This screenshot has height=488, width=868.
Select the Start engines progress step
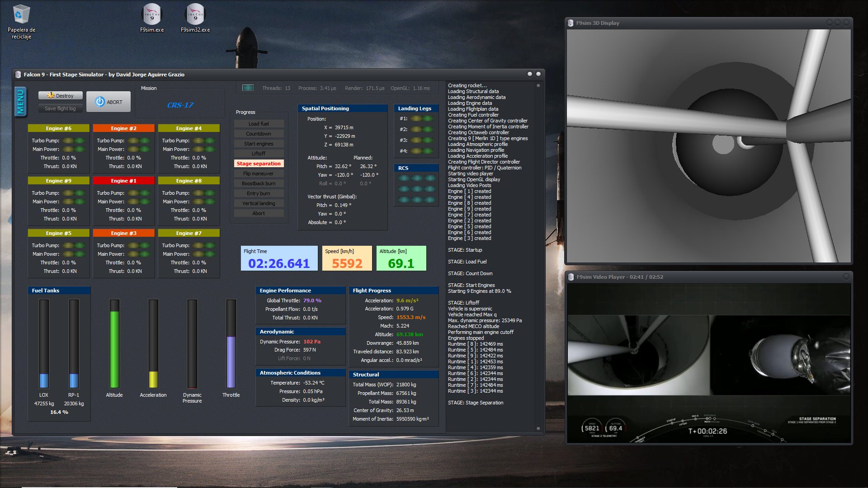(x=259, y=144)
